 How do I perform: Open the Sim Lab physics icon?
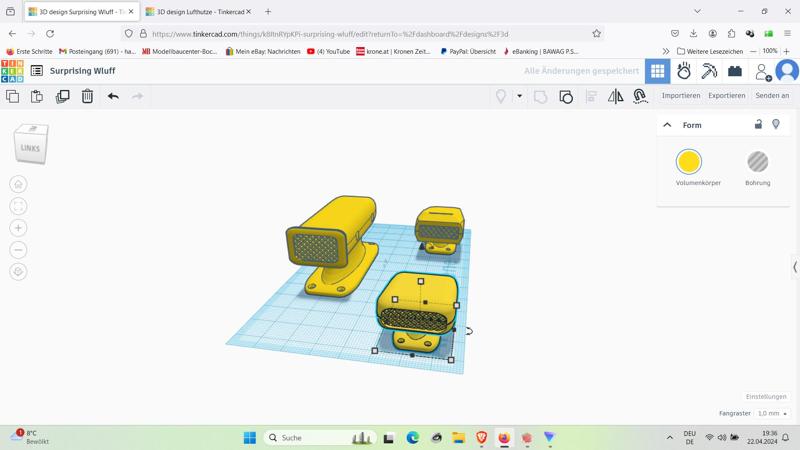coord(684,71)
